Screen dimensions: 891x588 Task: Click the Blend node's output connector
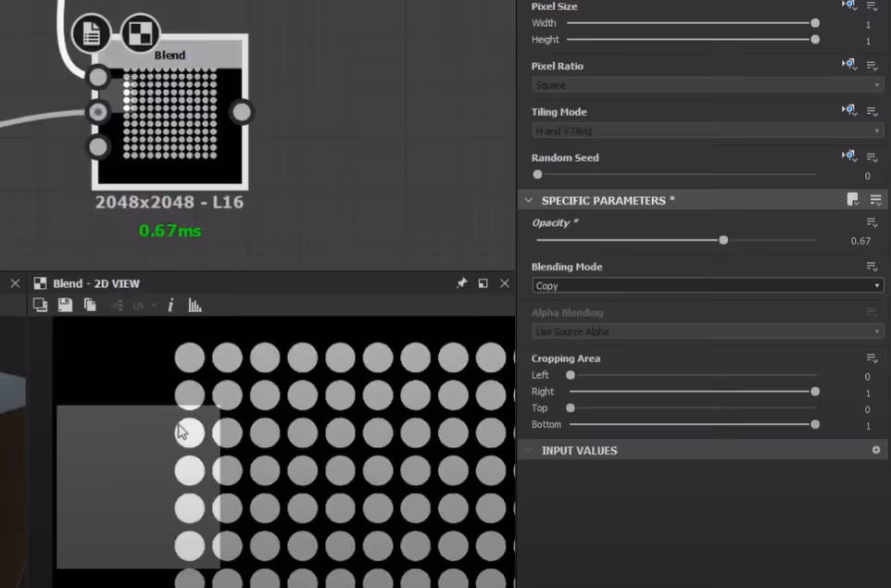[x=242, y=112]
